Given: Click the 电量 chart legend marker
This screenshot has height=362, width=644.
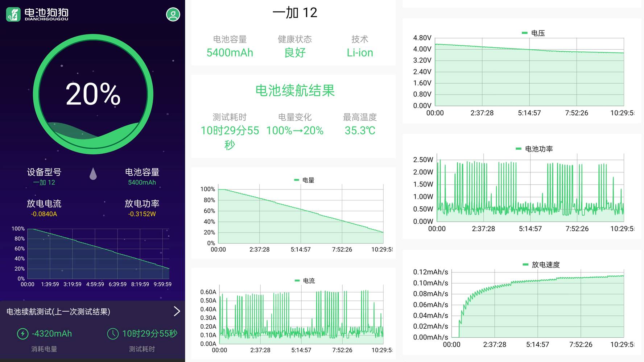Looking at the screenshot, I should 296,180.
